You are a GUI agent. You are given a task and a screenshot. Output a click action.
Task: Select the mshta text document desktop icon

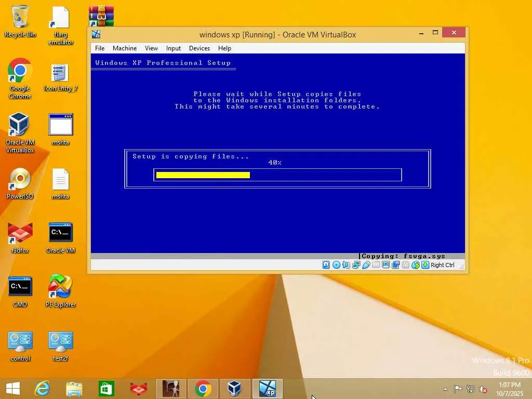60,184
